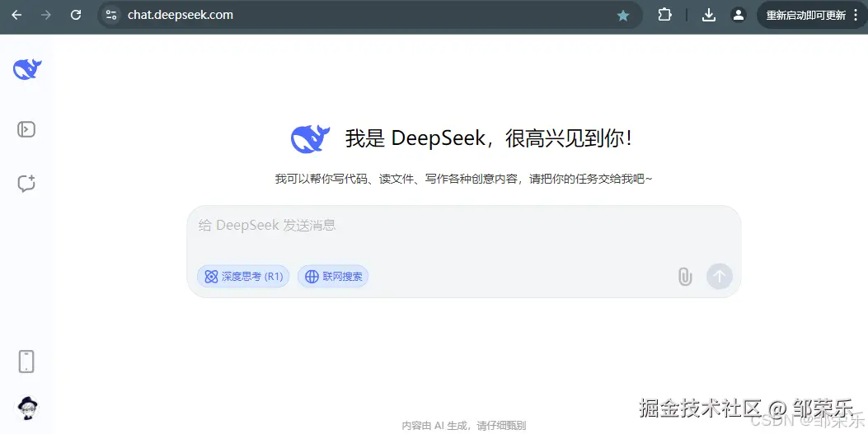Open browser profile account icon
Viewport: 868px width, 434px height.
pyautogui.click(x=739, y=15)
